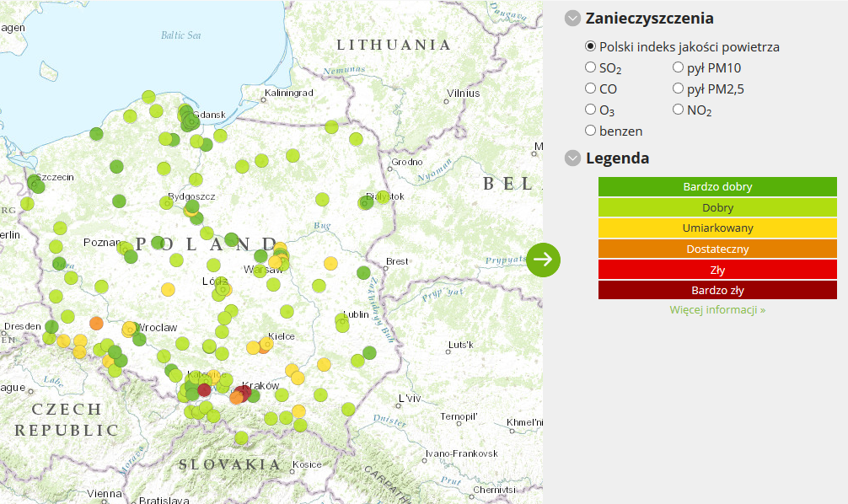Image resolution: width=848 pixels, height=504 pixels.
Task: Select the yellow marker west of Łódź
Action: coord(168,289)
